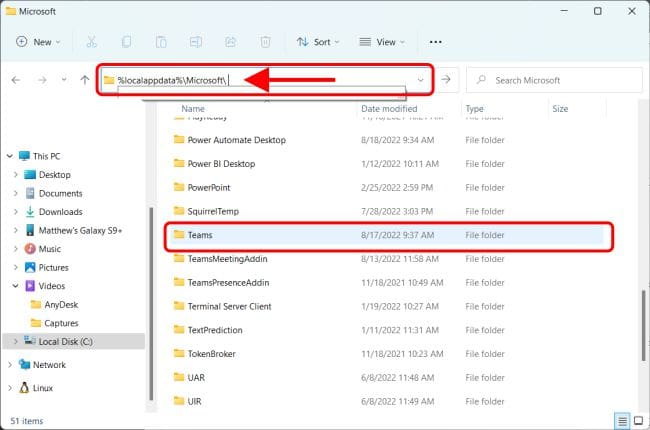Open the address bar history dropdown
The width and height of the screenshot is (650, 430).
421,80
